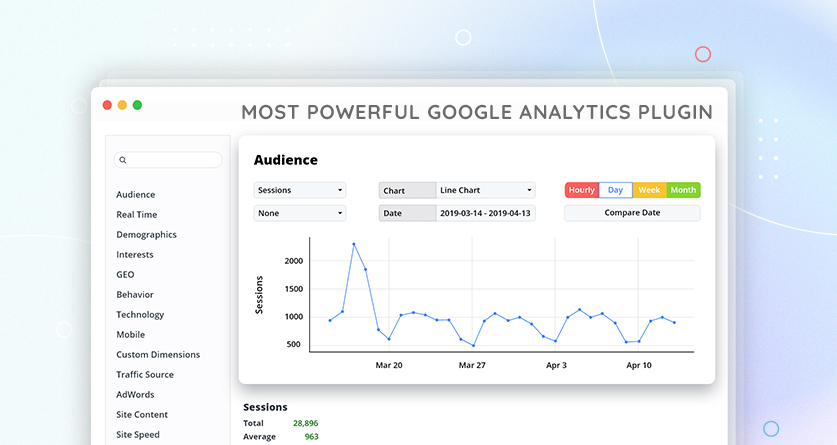Expand the Line Chart type dropdown
This screenshot has height=445, width=837.
click(486, 190)
